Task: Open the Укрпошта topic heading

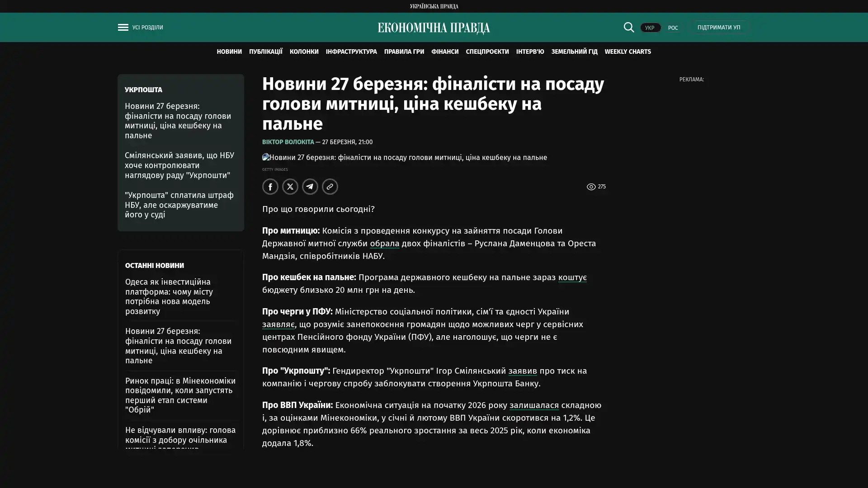Action: point(143,90)
